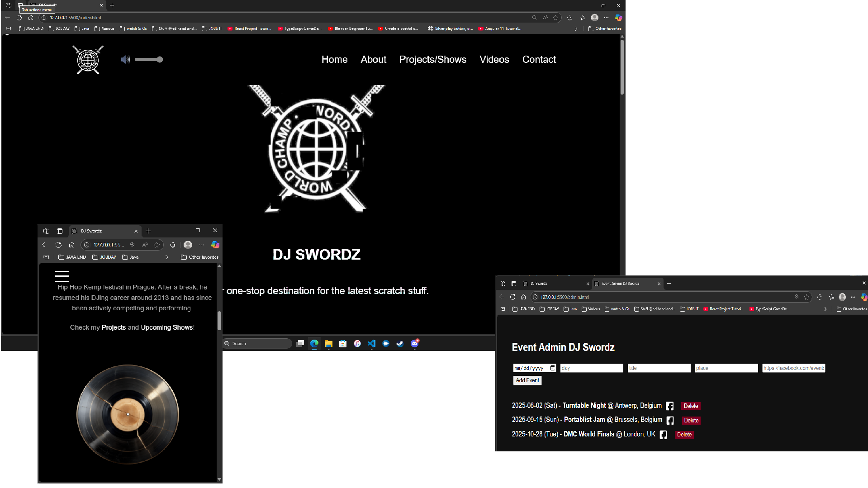Open Copilot in the browser toolbar

pos(619,18)
